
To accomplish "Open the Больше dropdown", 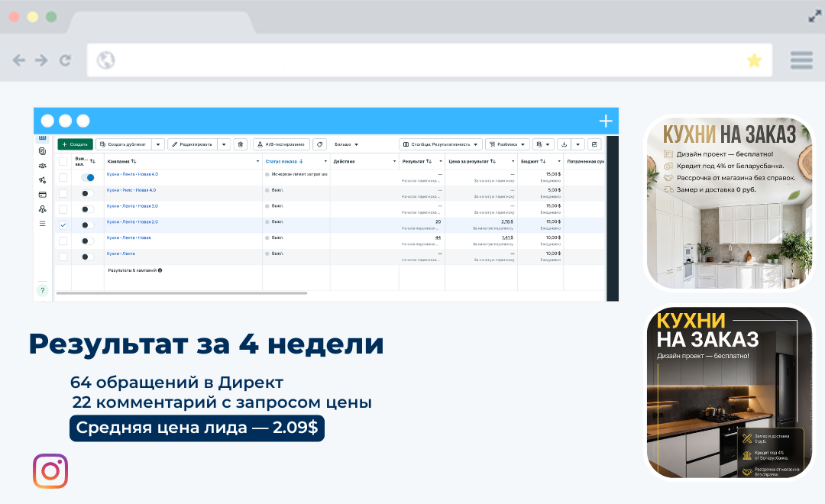I will (x=346, y=144).
